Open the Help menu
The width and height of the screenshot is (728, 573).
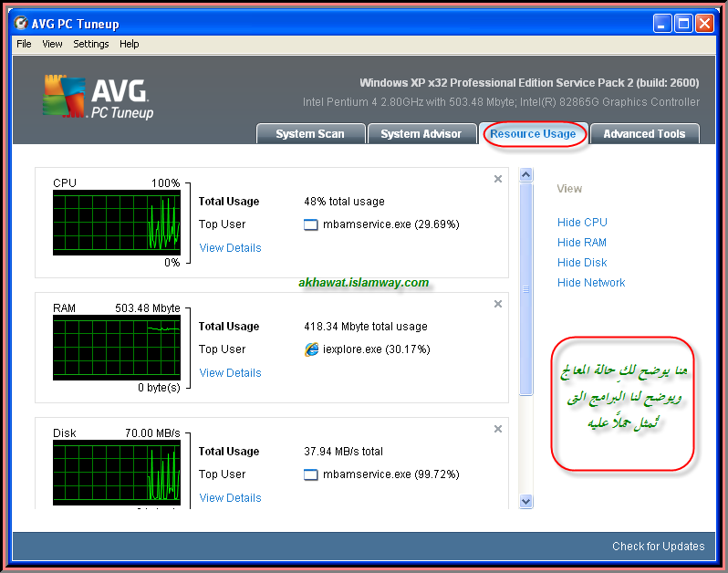click(129, 44)
